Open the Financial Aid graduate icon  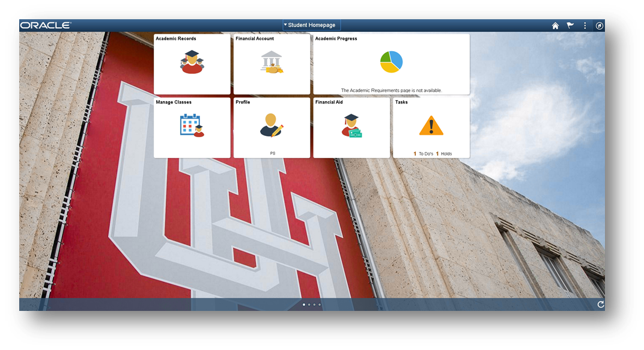[351, 125]
